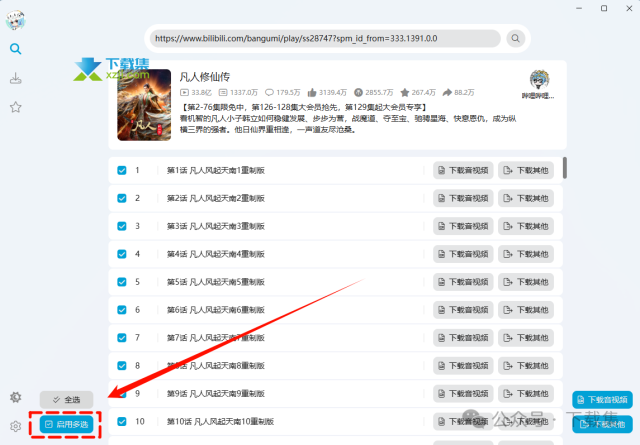Click the 凡人修仙传 title text
Viewport: 640px width, 445px height.
[x=205, y=77]
